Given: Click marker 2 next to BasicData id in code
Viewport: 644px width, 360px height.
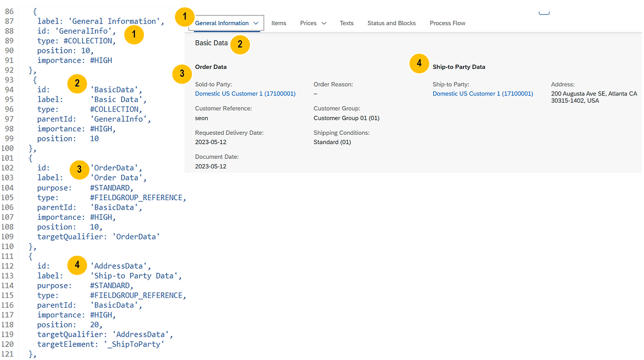Looking at the screenshot, I should pyautogui.click(x=77, y=83).
